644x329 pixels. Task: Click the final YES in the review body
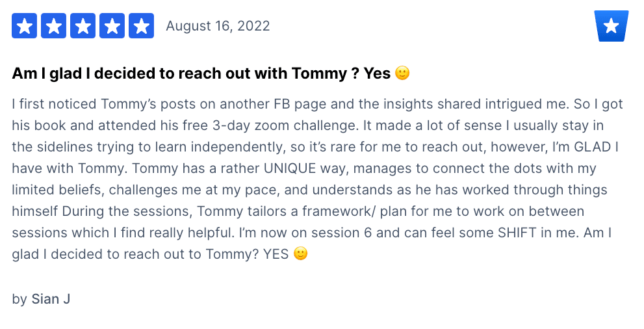coord(276,254)
